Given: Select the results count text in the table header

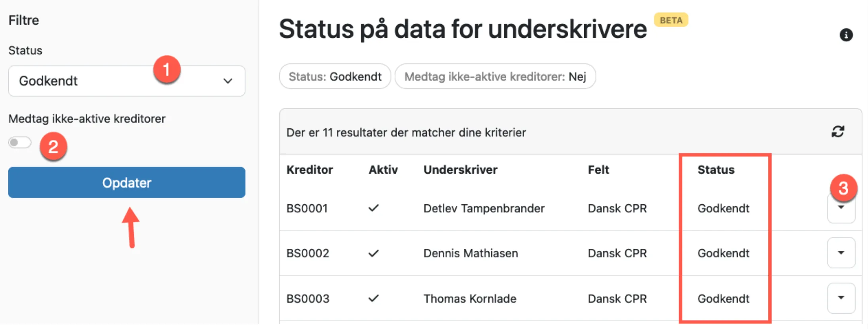Looking at the screenshot, I should [x=406, y=132].
